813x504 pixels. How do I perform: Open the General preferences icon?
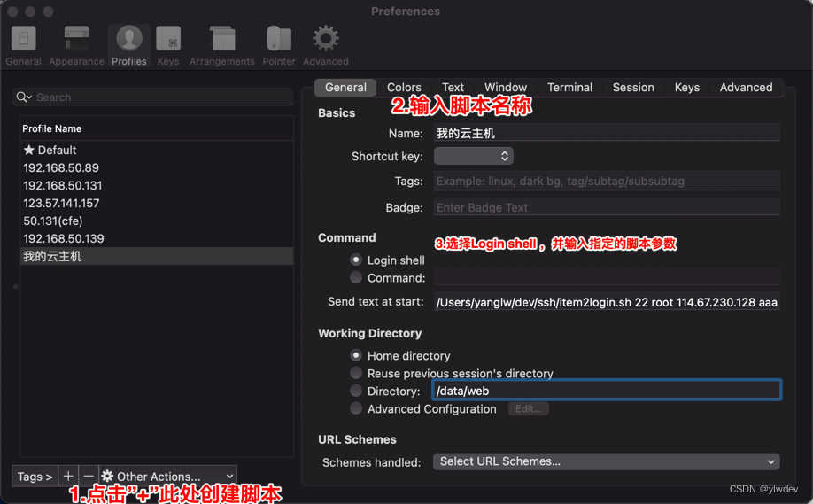(x=23, y=45)
